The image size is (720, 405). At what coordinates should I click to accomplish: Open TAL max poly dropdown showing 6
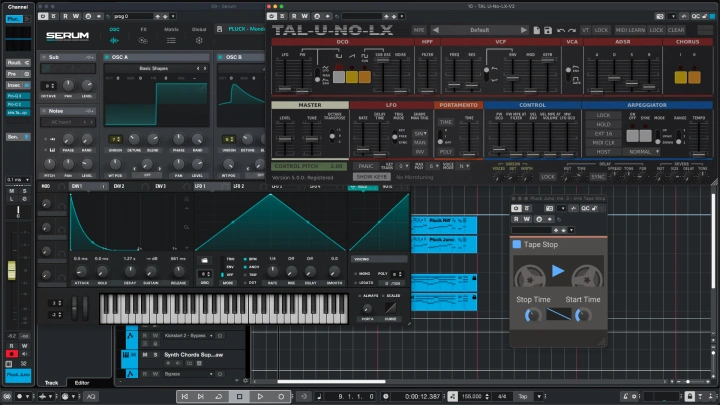(x=433, y=166)
